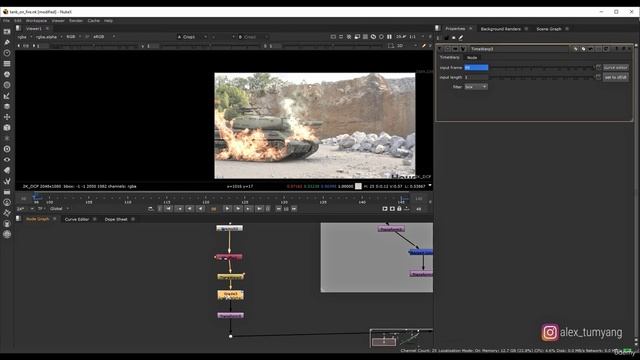Click the Draw nodes icon in left toolbar
Screen dimensions: 640x360
click(x=7, y=42)
